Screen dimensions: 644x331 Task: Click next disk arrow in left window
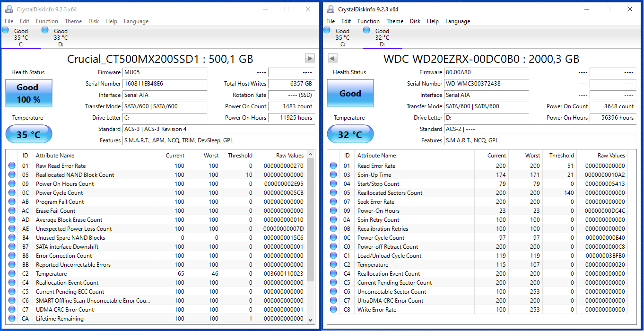tap(310, 58)
